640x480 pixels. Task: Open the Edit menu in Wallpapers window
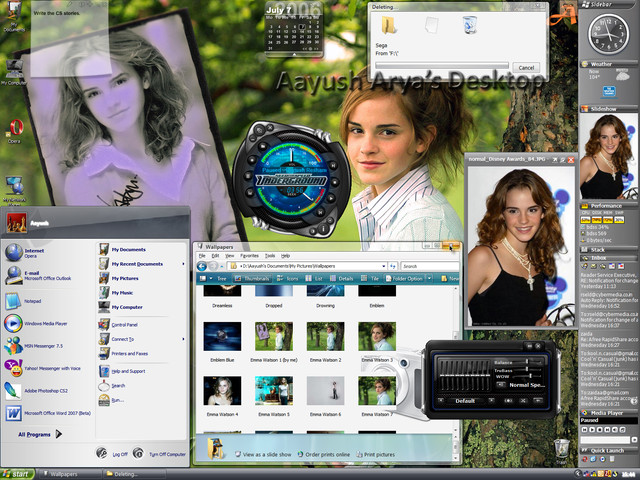click(216, 256)
